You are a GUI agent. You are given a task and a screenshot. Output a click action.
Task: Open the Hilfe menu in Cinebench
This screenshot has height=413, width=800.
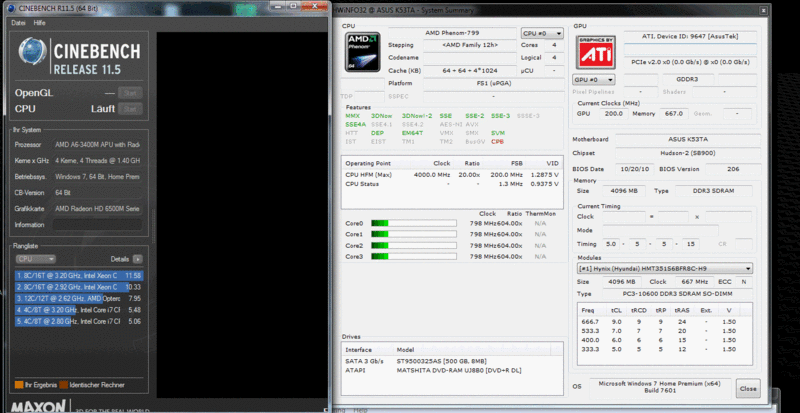(x=39, y=23)
